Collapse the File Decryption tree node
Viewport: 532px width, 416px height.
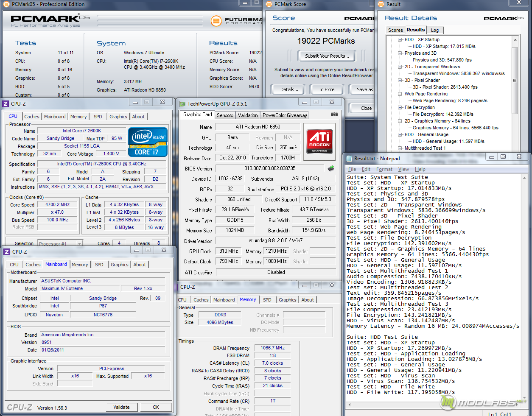point(400,107)
